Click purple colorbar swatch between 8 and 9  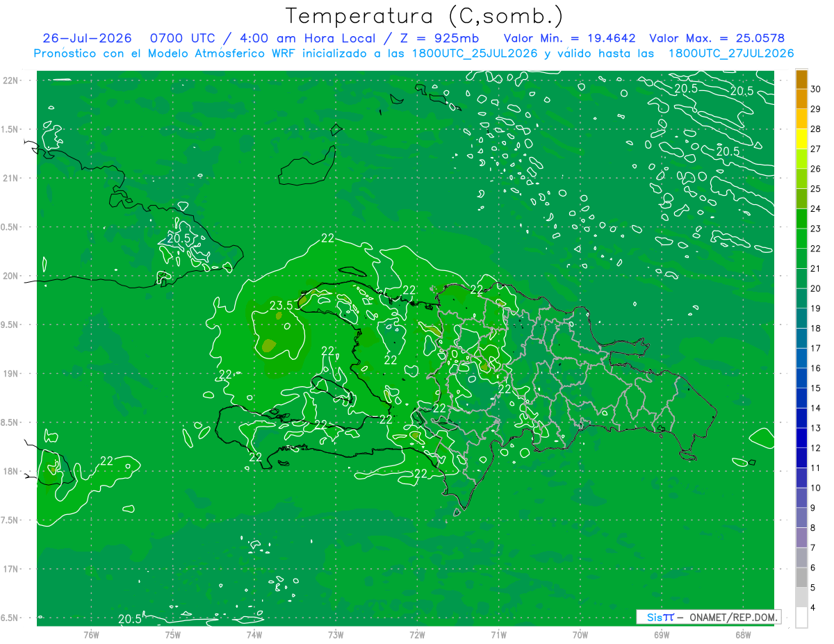[x=801, y=518]
